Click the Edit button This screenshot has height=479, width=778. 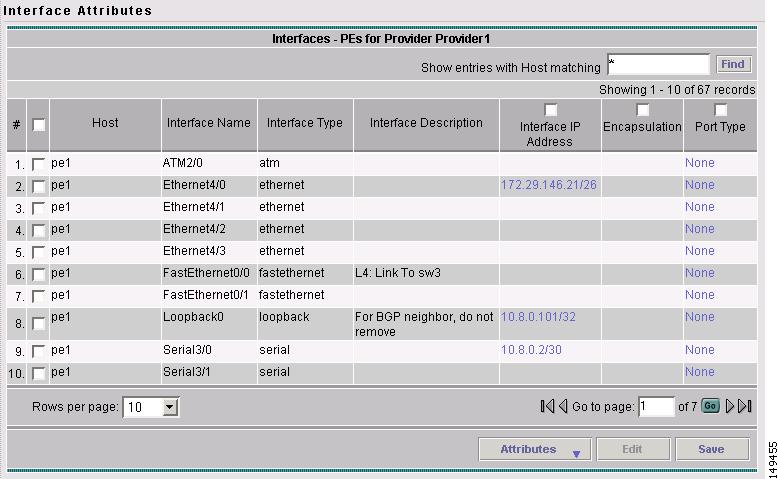[633, 449]
